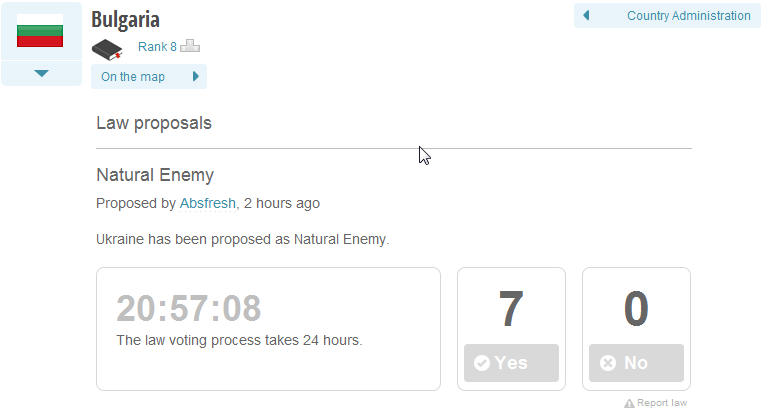This screenshot has height=419, width=761.
Task: Click the podium ranking icon
Action: coord(190,46)
